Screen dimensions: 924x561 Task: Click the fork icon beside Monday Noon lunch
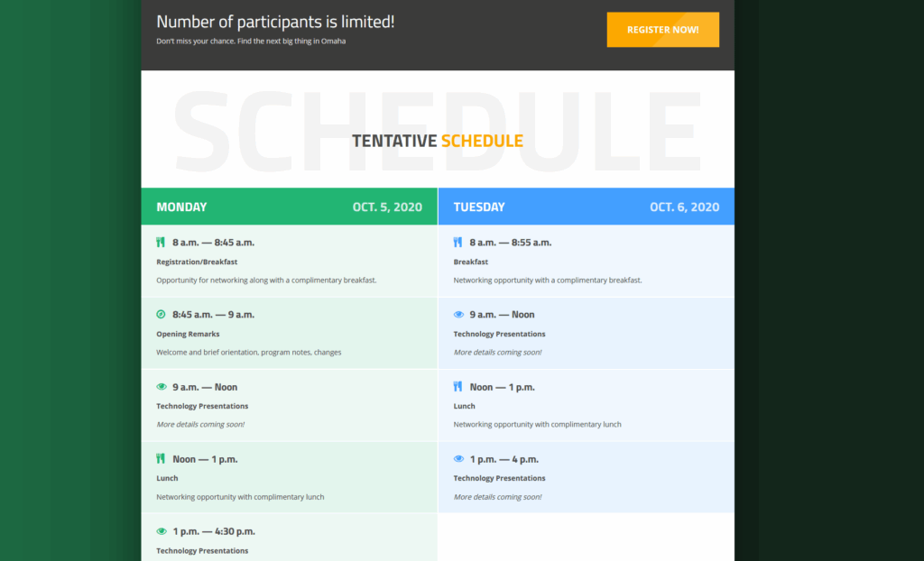161,459
